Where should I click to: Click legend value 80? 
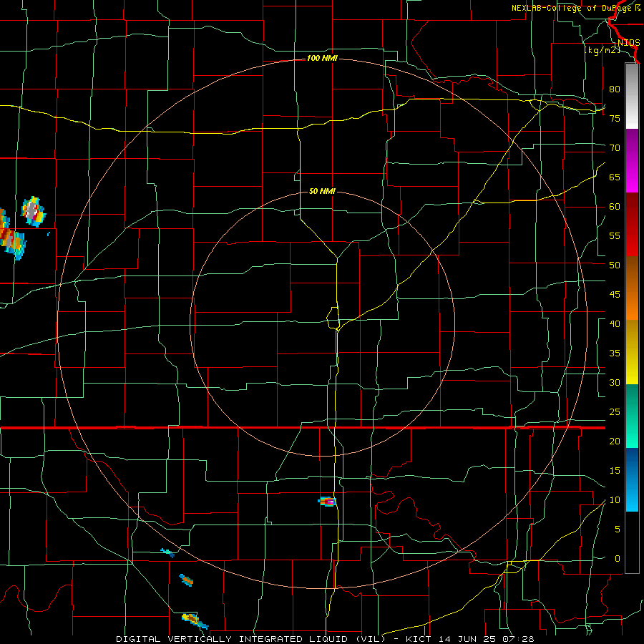point(615,89)
